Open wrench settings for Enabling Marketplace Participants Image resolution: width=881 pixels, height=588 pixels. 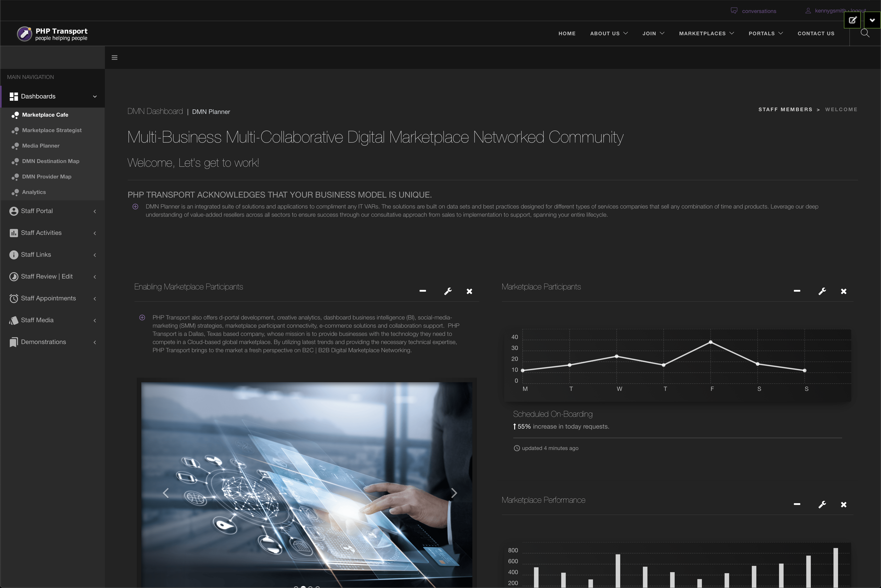pos(448,291)
